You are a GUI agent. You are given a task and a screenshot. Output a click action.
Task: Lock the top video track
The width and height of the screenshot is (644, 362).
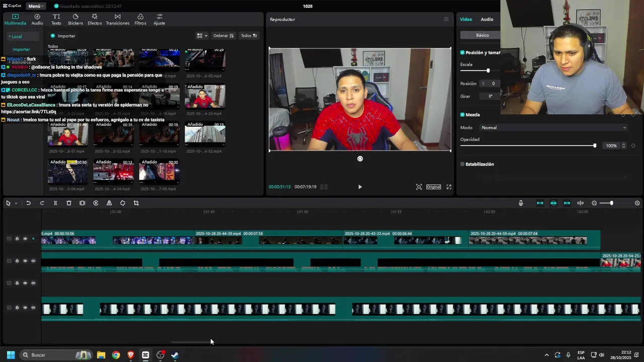pos(17,239)
